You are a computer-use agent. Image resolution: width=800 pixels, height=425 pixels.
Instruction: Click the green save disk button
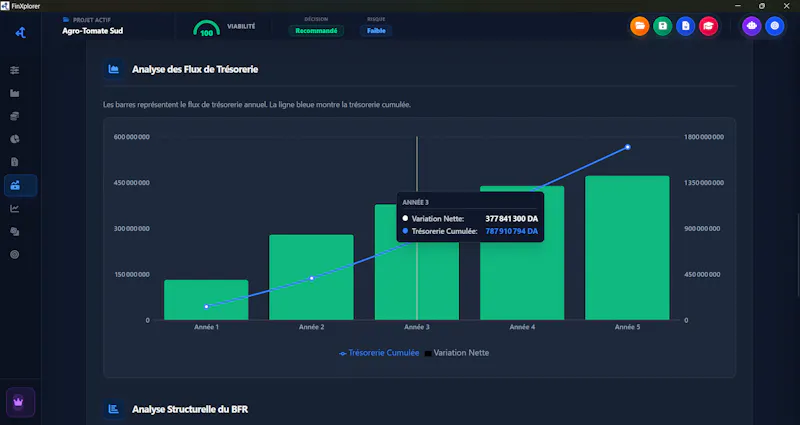[662, 26]
